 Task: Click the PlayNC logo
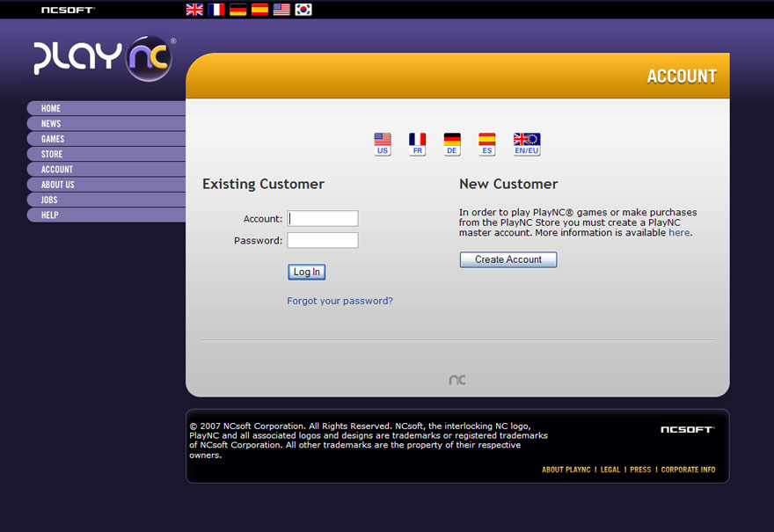104,58
